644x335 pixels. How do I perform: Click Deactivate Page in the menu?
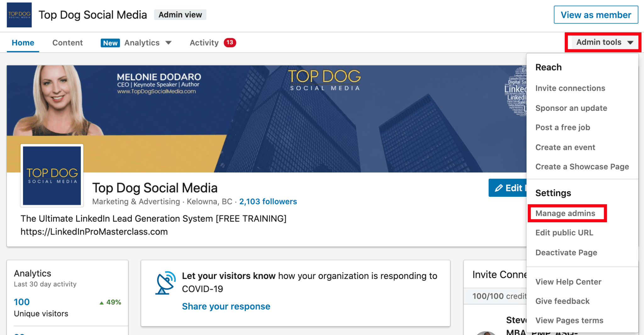point(566,252)
